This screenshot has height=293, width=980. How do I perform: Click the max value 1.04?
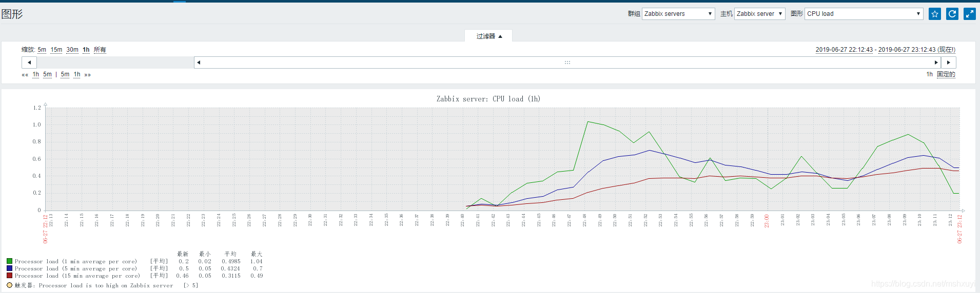click(x=257, y=261)
